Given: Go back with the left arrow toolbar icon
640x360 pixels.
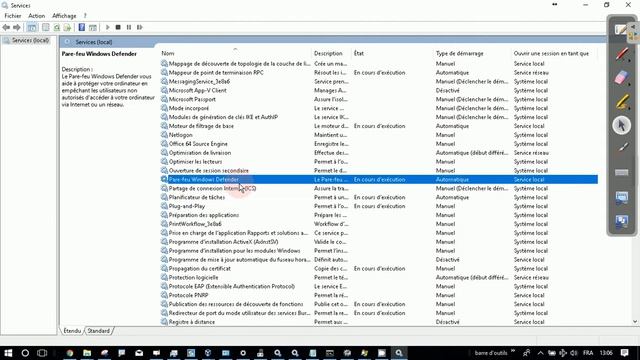Looking at the screenshot, I should [x=6, y=27].
